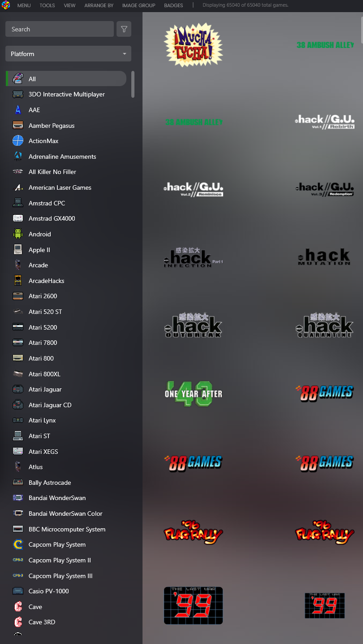The width and height of the screenshot is (363, 644).
Task: Choose the American Laser Games icon
Action: pyautogui.click(x=18, y=187)
